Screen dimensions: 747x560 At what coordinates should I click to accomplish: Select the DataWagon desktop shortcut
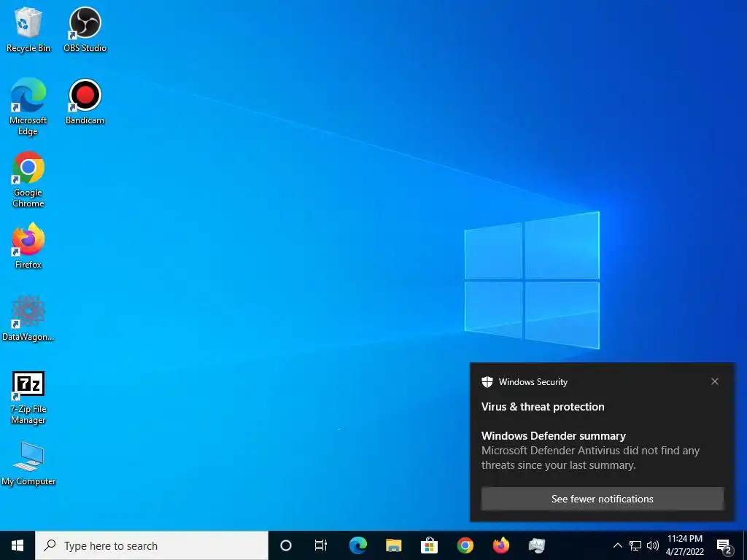coord(28,318)
